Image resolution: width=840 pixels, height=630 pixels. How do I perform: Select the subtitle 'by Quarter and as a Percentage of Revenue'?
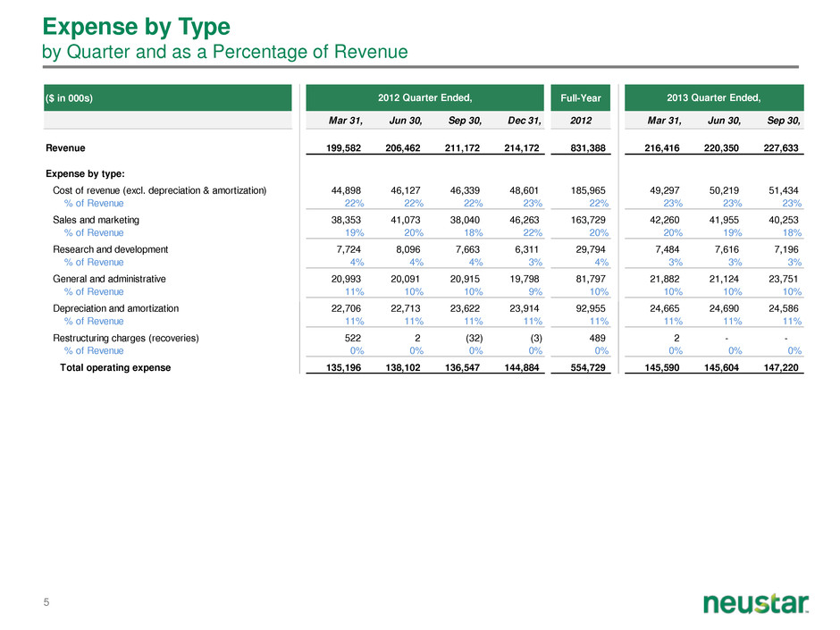pyautogui.click(x=225, y=52)
